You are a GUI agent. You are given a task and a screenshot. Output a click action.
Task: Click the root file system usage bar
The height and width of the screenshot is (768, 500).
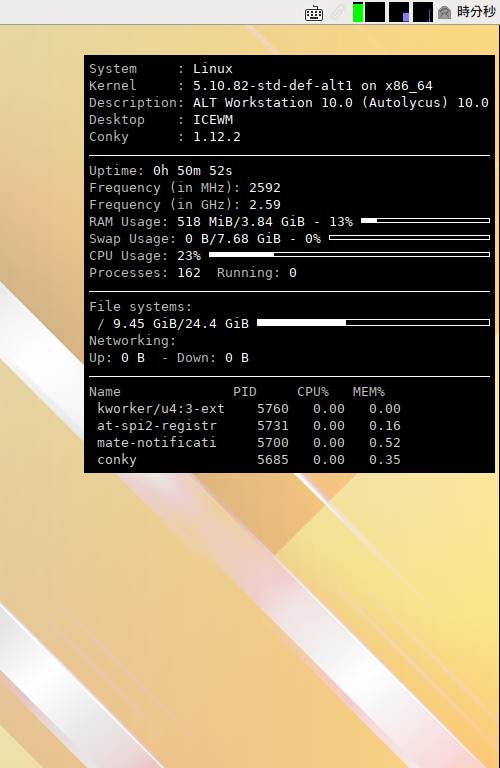(x=373, y=322)
